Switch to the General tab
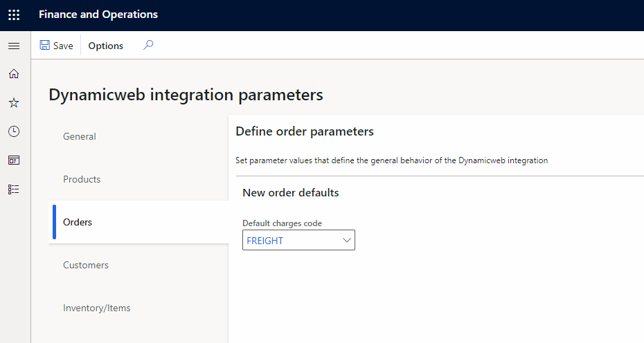 (80, 136)
